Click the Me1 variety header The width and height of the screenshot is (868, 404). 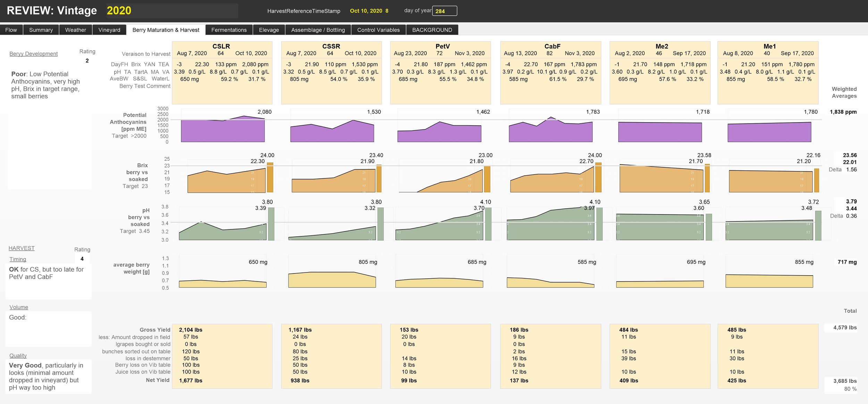[x=769, y=46]
